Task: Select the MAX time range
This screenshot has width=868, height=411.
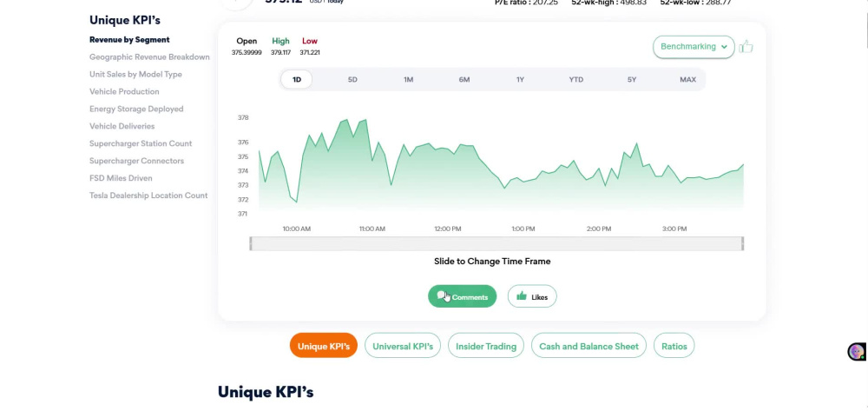Action: click(x=688, y=79)
